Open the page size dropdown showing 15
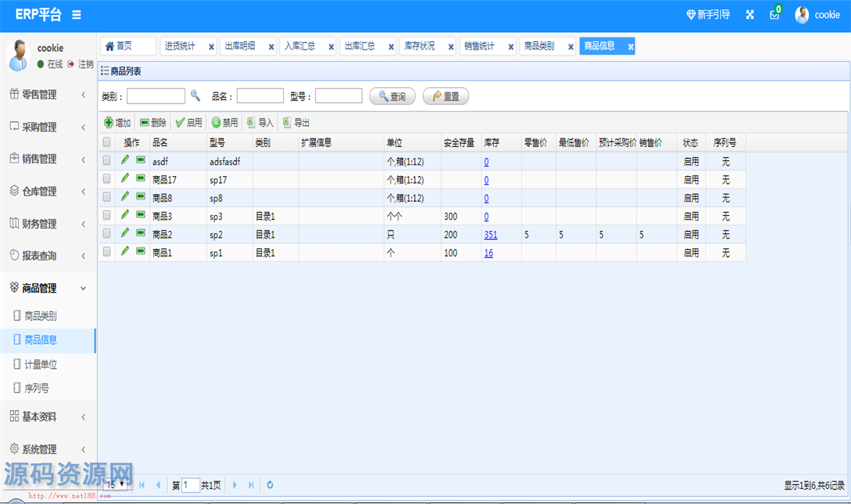Viewport: 851px width, 504px height. 115,485
